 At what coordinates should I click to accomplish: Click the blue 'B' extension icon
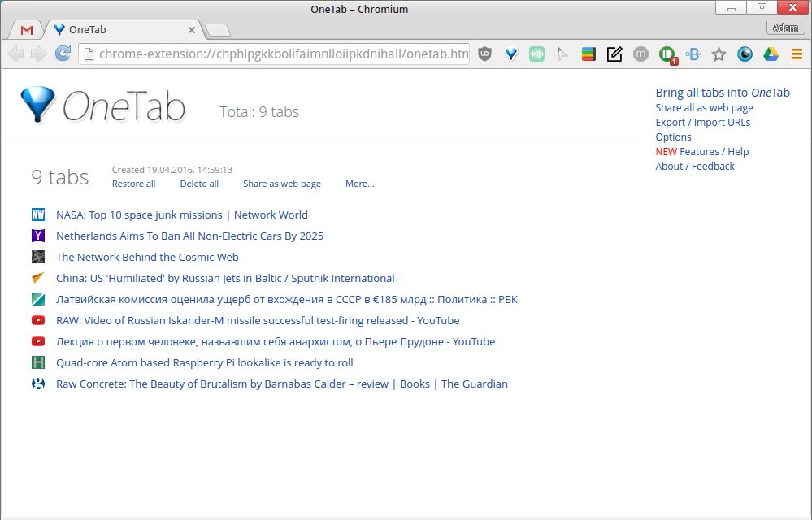[x=693, y=54]
